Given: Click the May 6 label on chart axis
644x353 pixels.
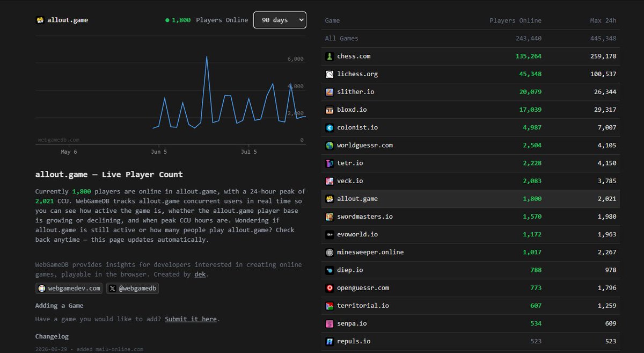Looking at the screenshot, I should 69,152.
